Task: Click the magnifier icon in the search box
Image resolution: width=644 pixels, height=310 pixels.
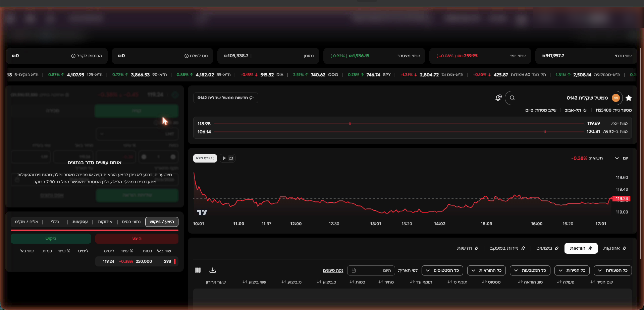Action: (x=512, y=98)
